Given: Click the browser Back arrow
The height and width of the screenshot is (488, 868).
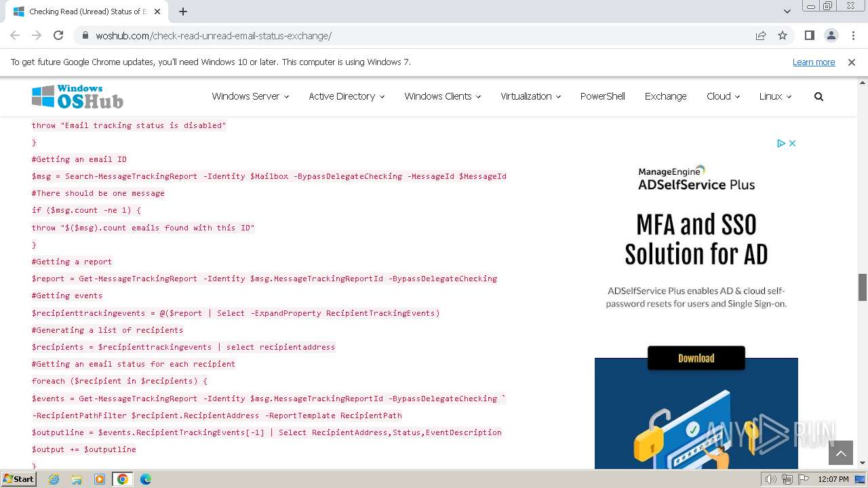Looking at the screenshot, I should 15,35.
